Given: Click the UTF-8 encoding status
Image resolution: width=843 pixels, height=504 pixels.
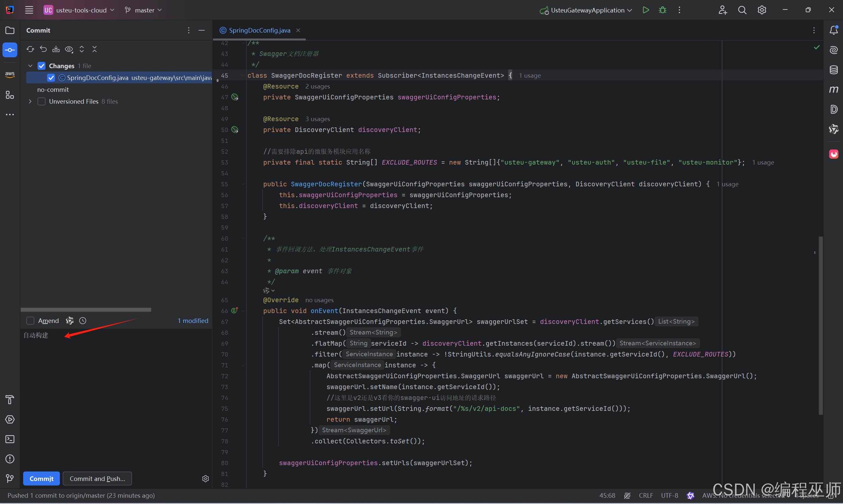Looking at the screenshot, I should [669, 495].
